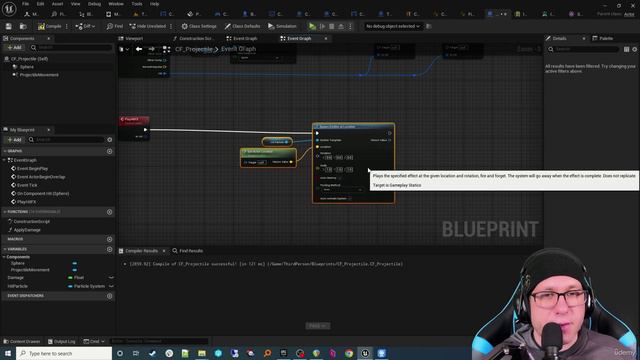
Task: Click the Find button in the toolbar
Action: pyautogui.click(x=115, y=26)
